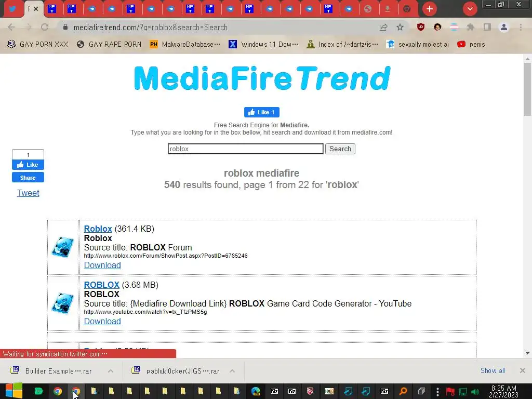Close the active MediaFireTrend tab
This screenshot has height=399, width=532.
36,9
